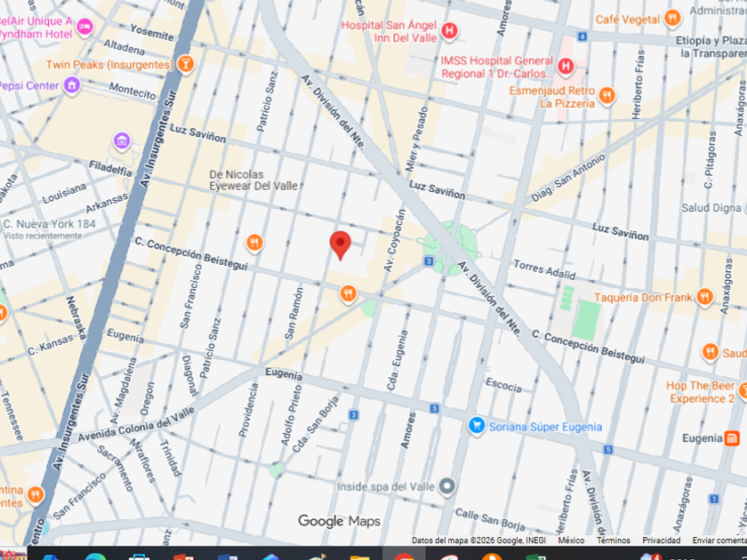The width and height of the screenshot is (747, 560).
Task: Select the San Ramón street label
Action: pos(293,313)
